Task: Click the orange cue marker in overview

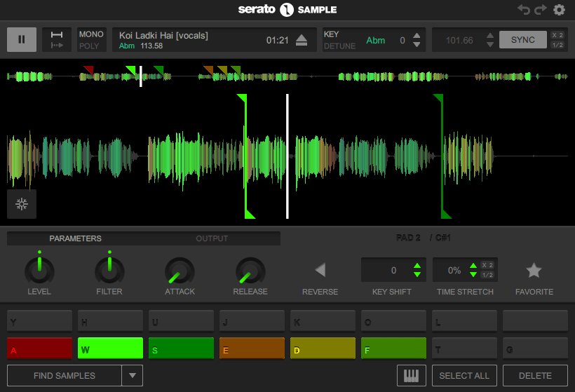Action: 209,69
